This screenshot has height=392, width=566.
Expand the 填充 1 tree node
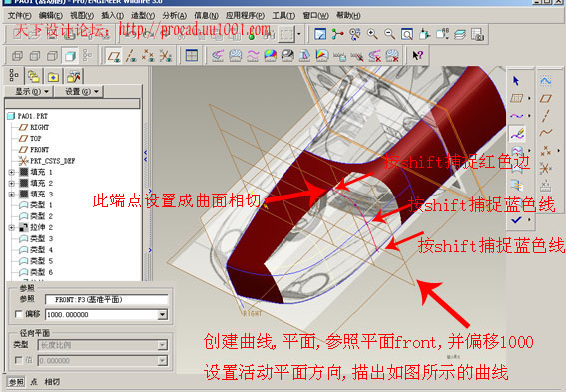pyautogui.click(x=12, y=172)
